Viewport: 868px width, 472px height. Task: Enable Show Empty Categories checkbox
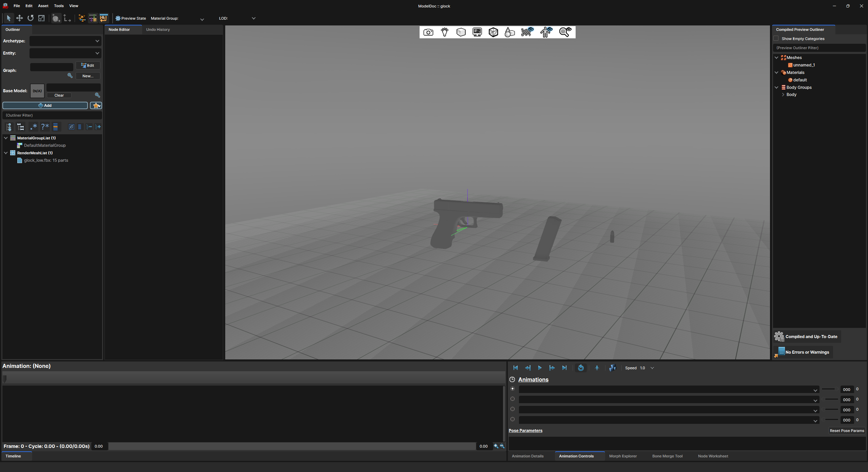pos(776,39)
